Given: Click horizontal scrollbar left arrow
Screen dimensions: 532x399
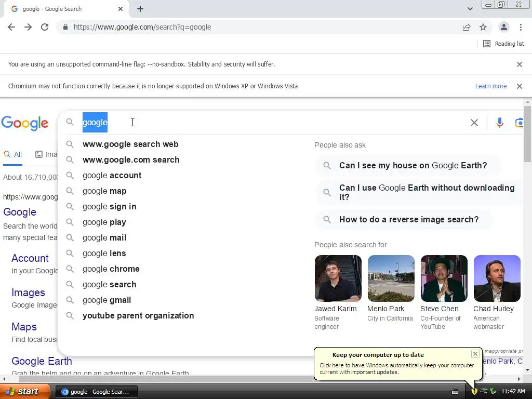Looking at the screenshot, I should point(4,379).
